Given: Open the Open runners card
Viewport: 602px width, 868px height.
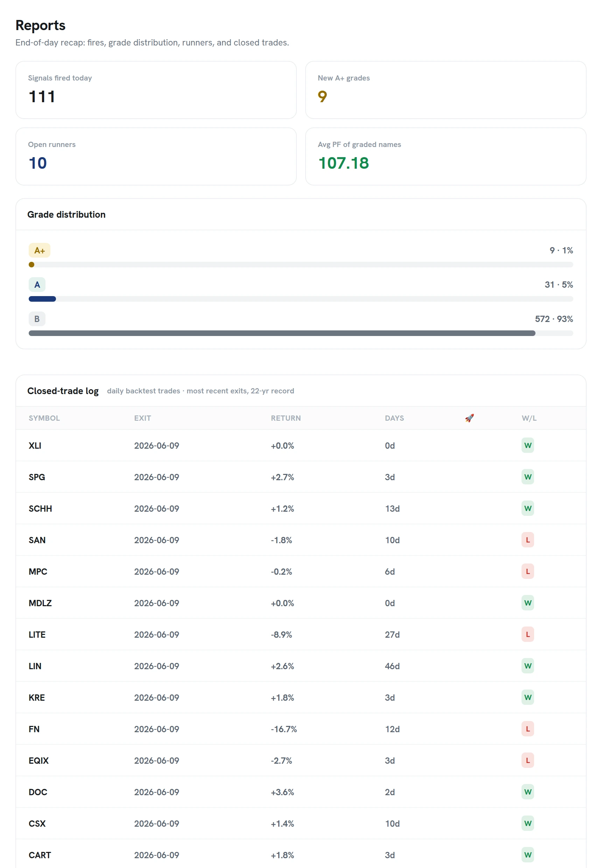Looking at the screenshot, I should [x=156, y=156].
